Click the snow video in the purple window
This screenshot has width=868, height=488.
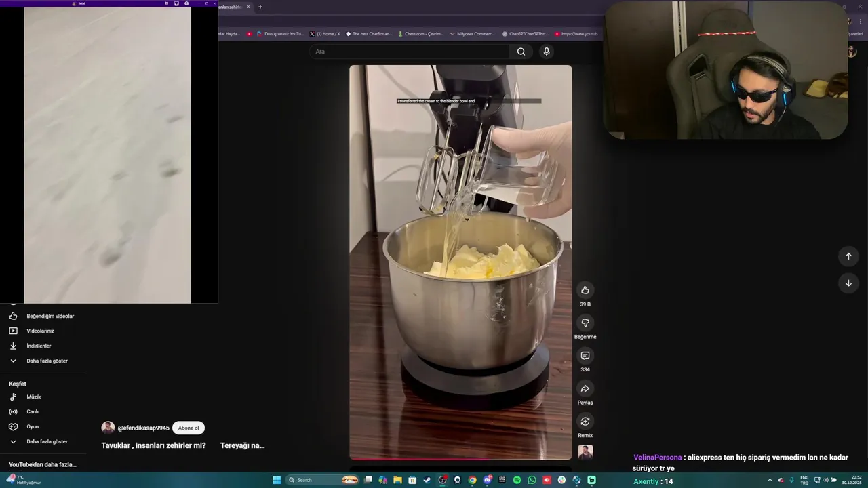pos(107,155)
